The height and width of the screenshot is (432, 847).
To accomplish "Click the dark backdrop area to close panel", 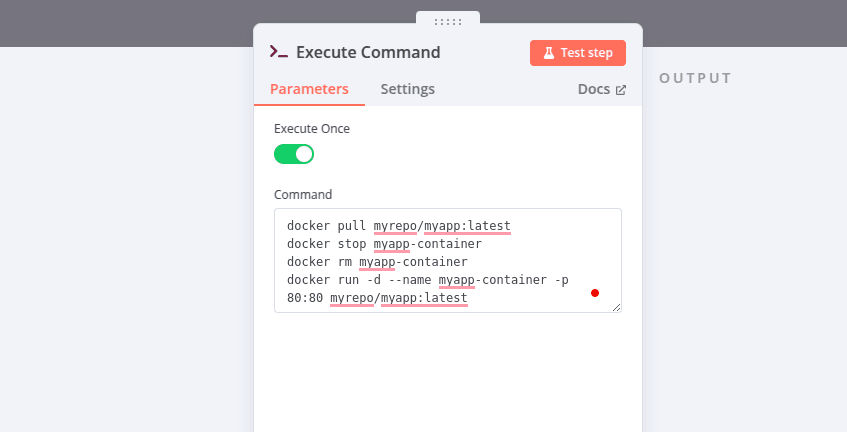I will point(124,23).
